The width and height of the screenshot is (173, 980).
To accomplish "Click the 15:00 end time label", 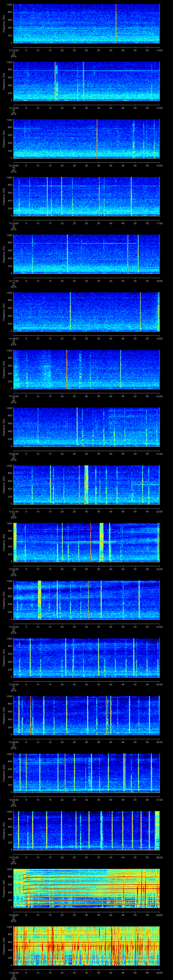I will coord(159,108).
